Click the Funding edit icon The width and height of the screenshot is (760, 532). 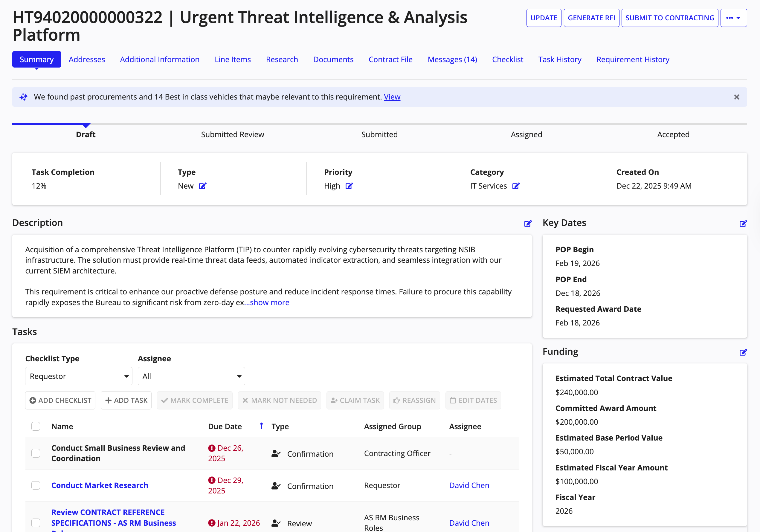click(743, 352)
